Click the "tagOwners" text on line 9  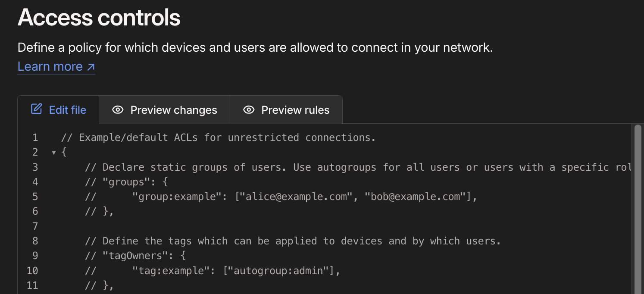(135, 256)
